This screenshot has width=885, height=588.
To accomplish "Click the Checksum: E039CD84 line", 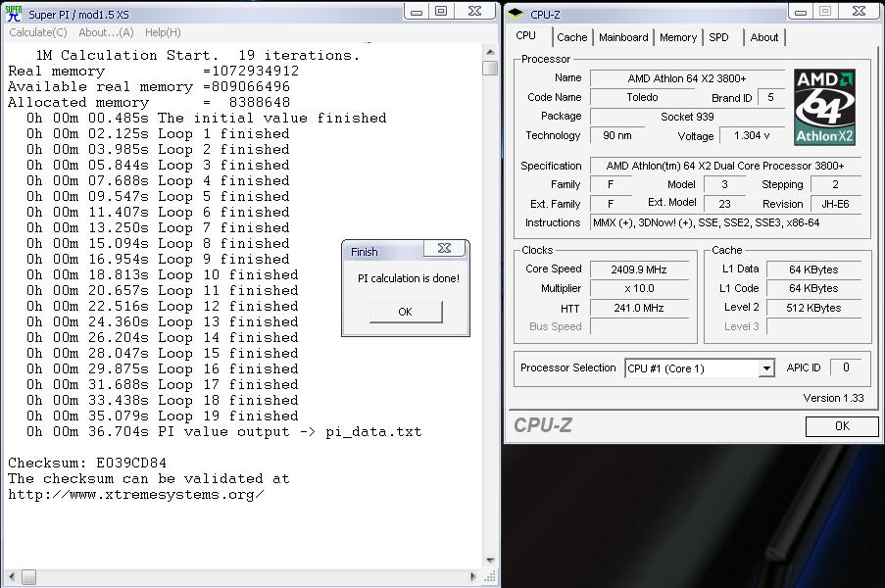I will click(x=87, y=464).
